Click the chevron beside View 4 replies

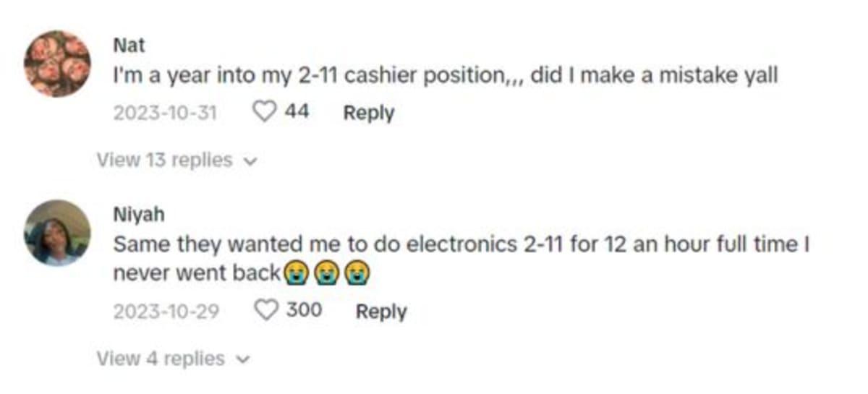coord(242,359)
